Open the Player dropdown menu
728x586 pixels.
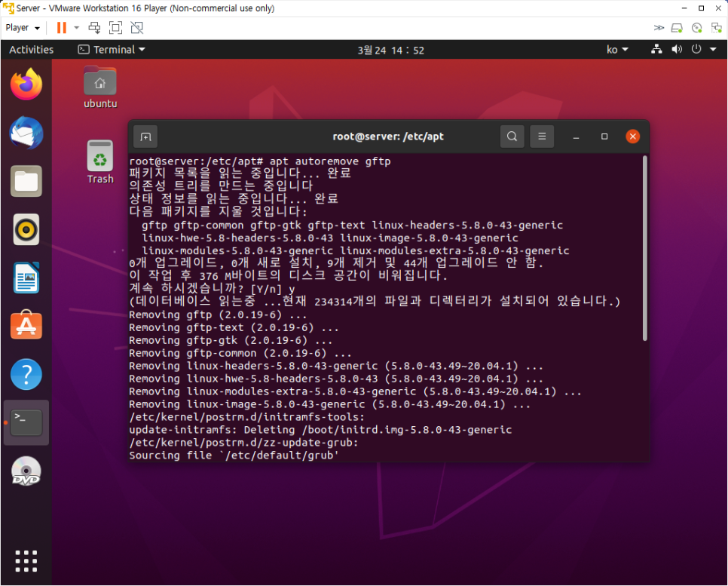(23, 28)
